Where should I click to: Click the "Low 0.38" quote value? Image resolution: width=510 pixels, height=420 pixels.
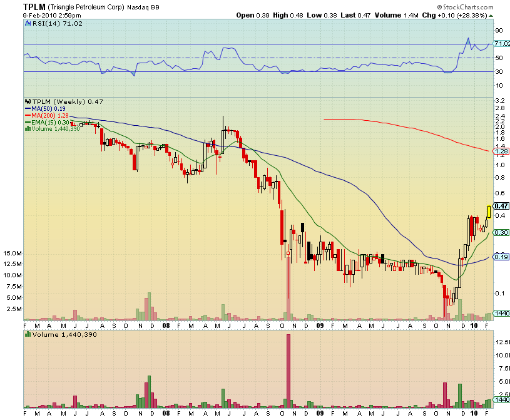(322, 15)
